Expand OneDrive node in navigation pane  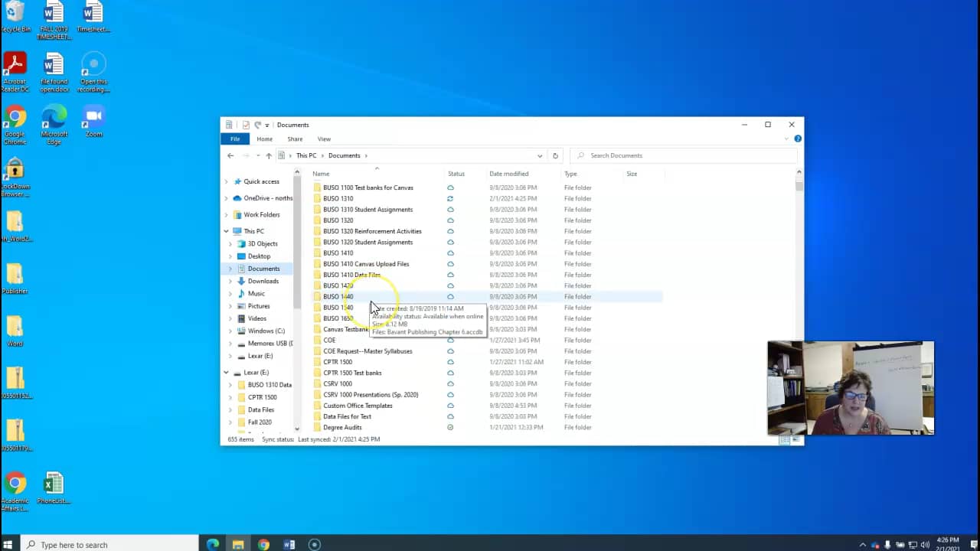[227, 198]
